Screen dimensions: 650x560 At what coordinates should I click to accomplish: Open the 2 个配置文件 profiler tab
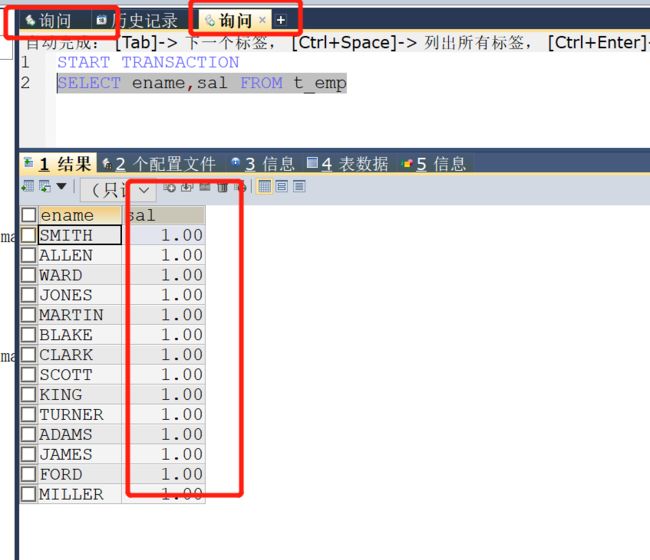tap(159, 164)
